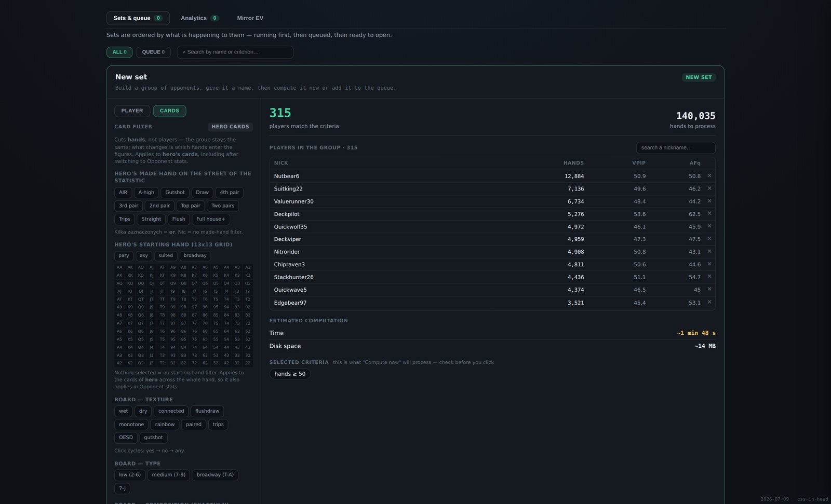
Task: Select the asy starting-hand preset
Action: [144, 256]
